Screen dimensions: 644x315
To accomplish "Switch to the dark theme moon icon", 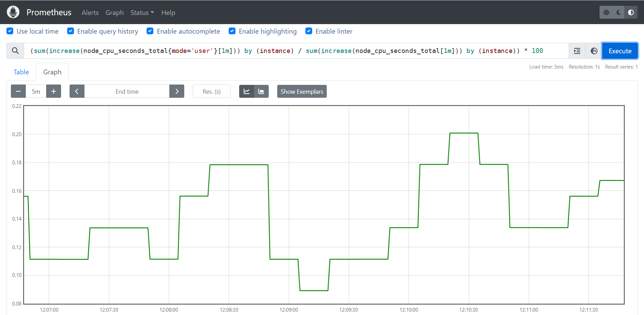I will pyautogui.click(x=619, y=12).
